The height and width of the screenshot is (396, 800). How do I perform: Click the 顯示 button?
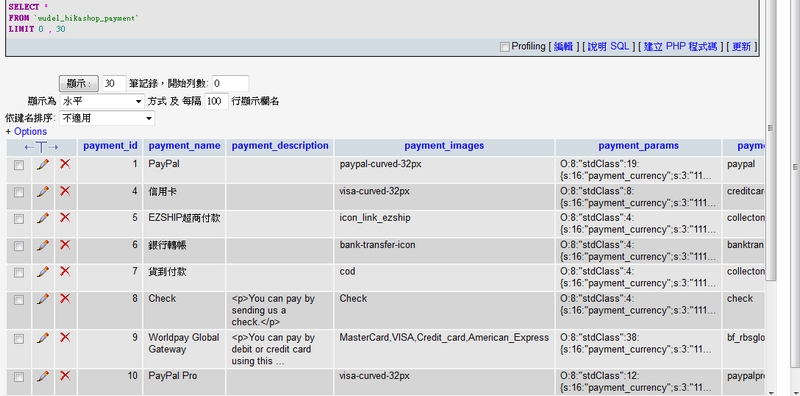click(79, 84)
